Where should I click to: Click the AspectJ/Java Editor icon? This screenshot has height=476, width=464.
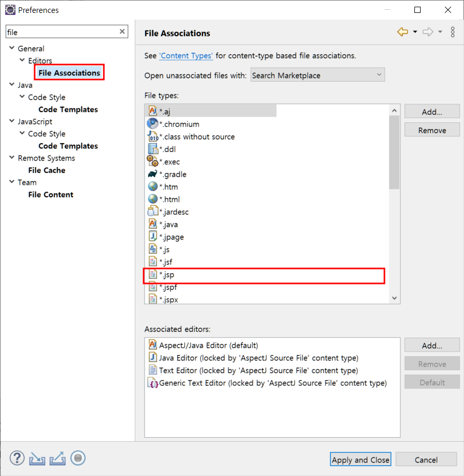tap(153, 345)
